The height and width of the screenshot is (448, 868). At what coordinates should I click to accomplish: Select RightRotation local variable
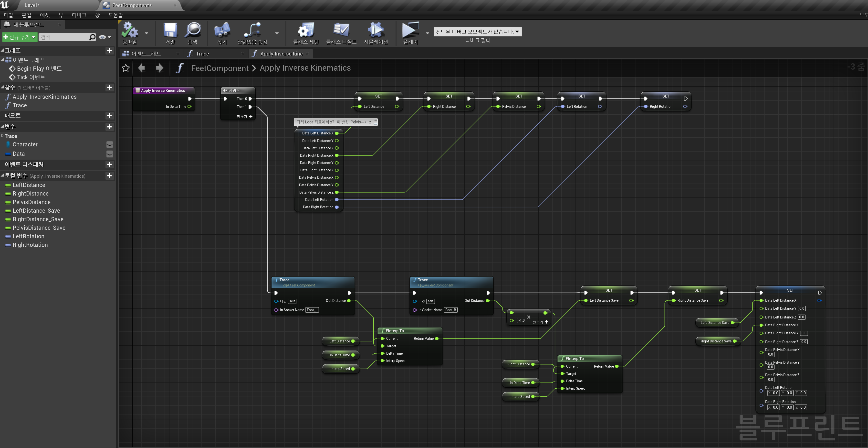coord(30,245)
